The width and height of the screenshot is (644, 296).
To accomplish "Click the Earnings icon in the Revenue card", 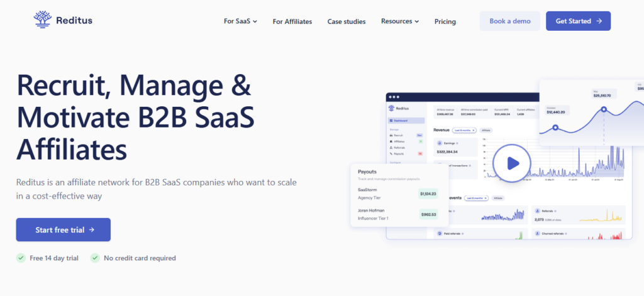I will (x=438, y=143).
